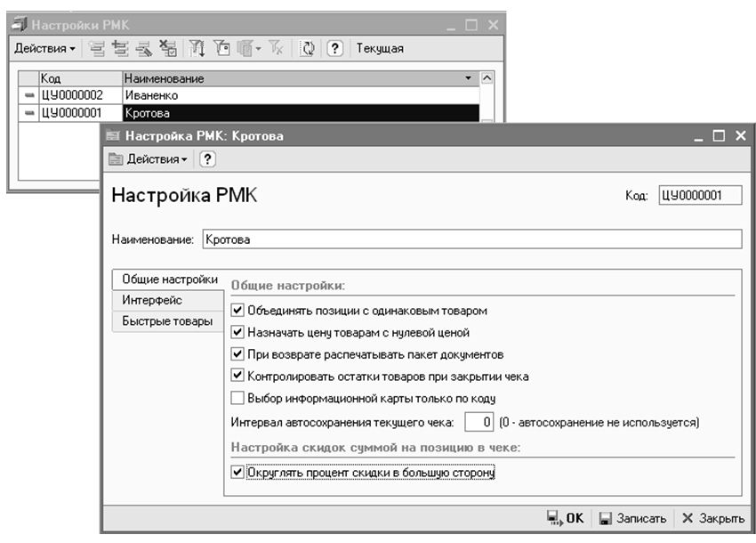Close the Настройка РМК: Кротова window
The height and width of the screenshot is (543, 756).
(741, 136)
